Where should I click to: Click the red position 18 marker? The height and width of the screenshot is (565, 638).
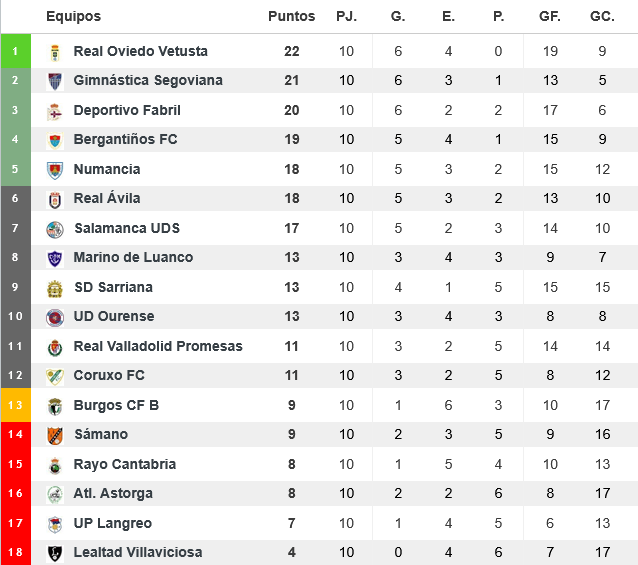coord(15,553)
